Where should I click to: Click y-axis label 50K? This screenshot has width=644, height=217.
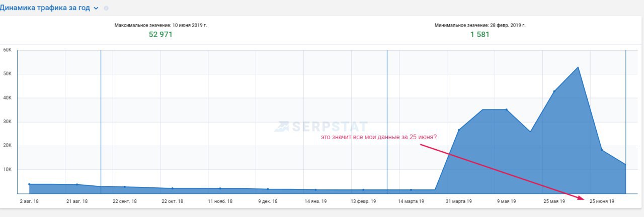[x=8, y=74]
